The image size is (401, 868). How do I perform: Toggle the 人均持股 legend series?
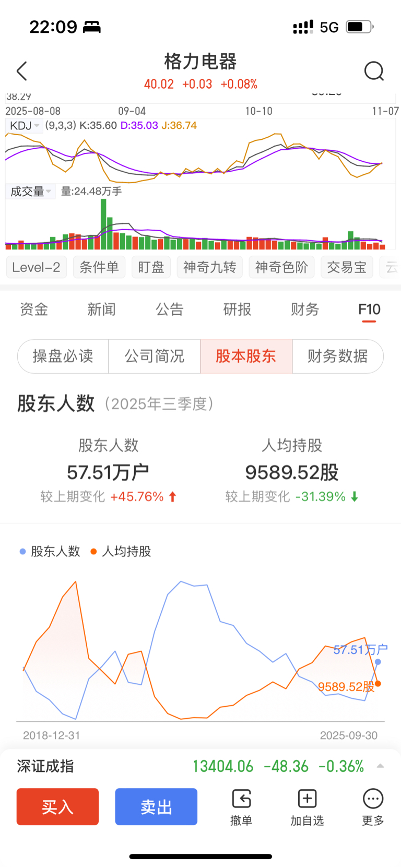tap(121, 552)
